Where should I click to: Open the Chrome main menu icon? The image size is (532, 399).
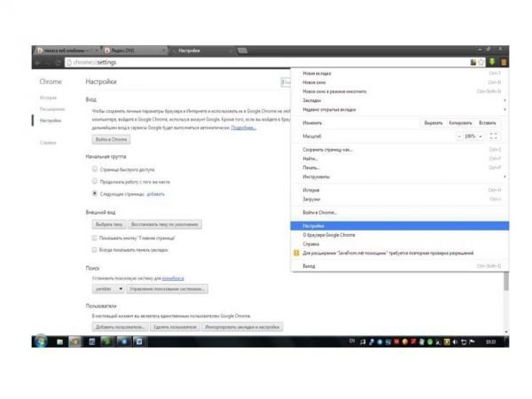tap(503, 62)
